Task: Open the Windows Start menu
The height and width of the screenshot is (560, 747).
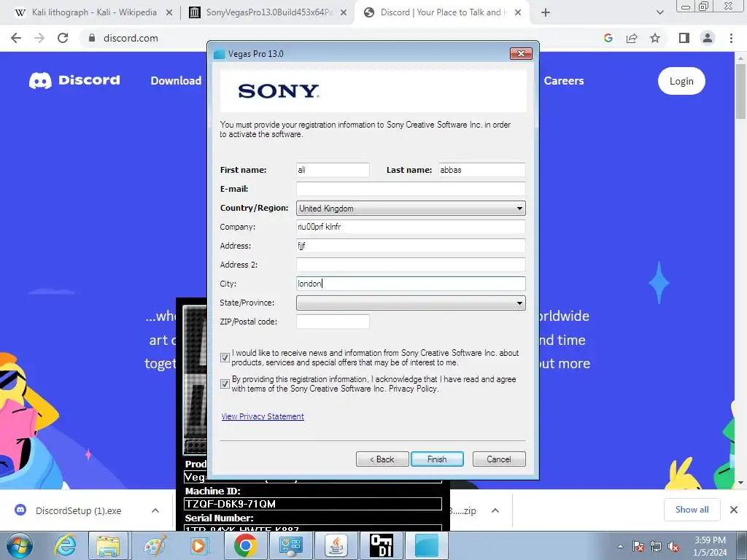Action: pos(19,545)
